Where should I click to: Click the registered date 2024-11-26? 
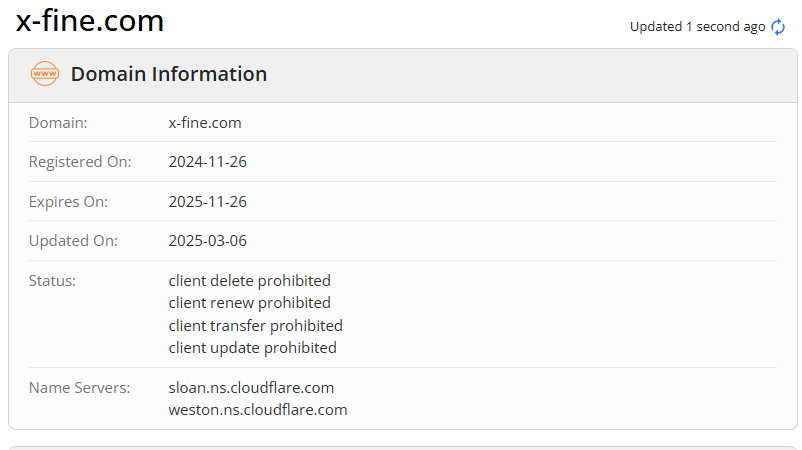point(208,162)
